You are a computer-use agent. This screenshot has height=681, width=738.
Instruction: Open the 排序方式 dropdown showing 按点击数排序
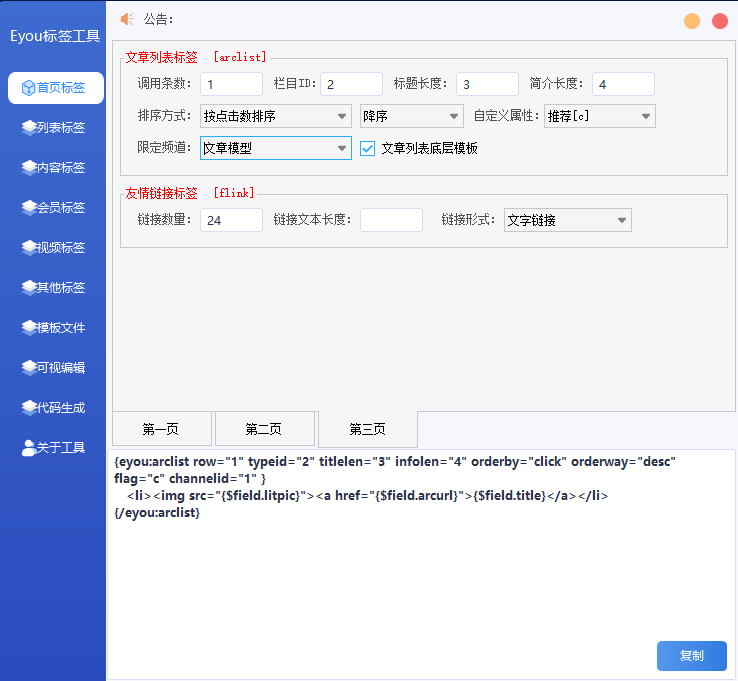(276, 116)
